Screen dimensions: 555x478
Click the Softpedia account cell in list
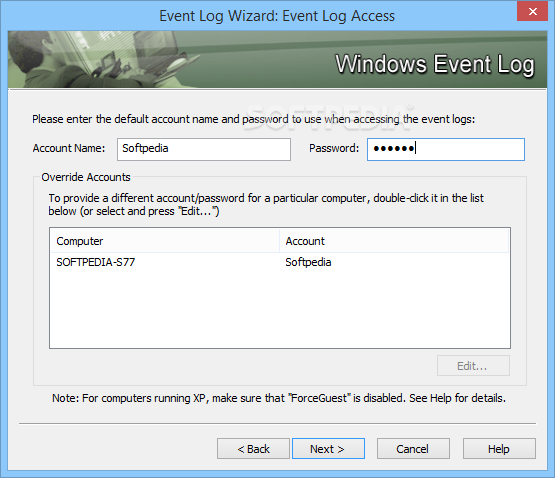(x=308, y=262)
